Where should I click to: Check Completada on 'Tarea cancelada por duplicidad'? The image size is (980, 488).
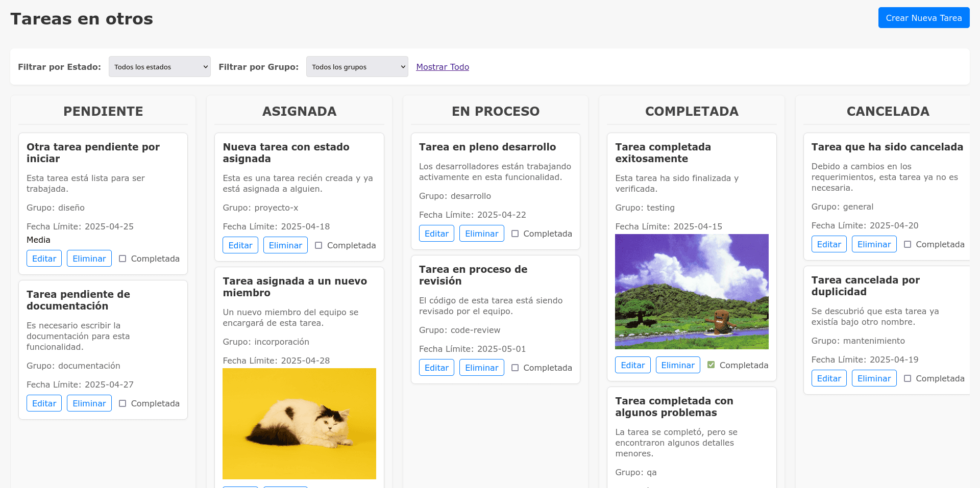tap(908, 378)
